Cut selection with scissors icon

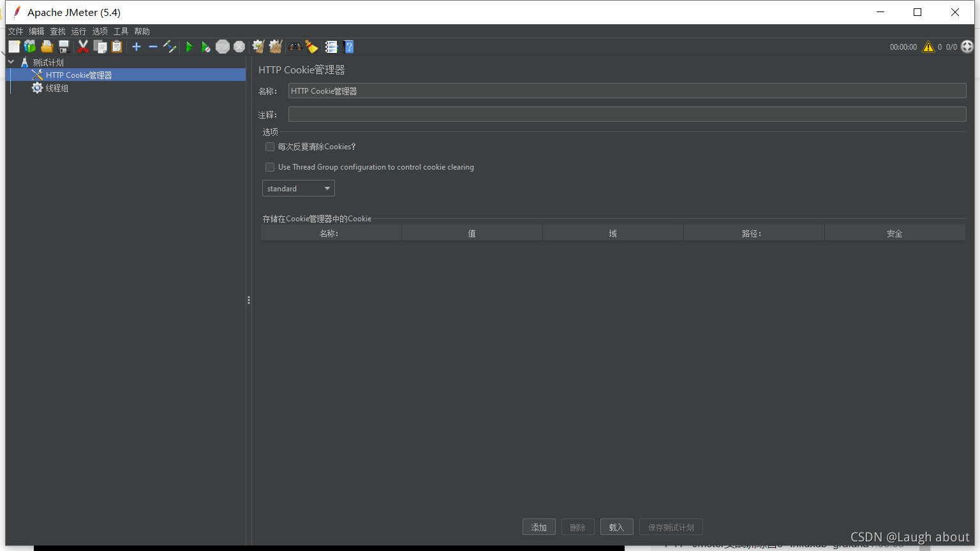pyautogui.click(x=83, y=47)
